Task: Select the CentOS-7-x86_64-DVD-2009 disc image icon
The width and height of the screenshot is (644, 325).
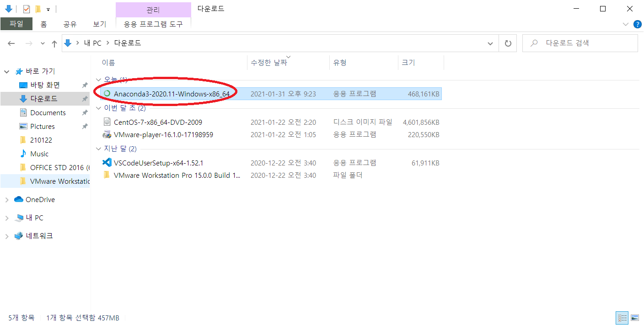Action: [107, 122]
